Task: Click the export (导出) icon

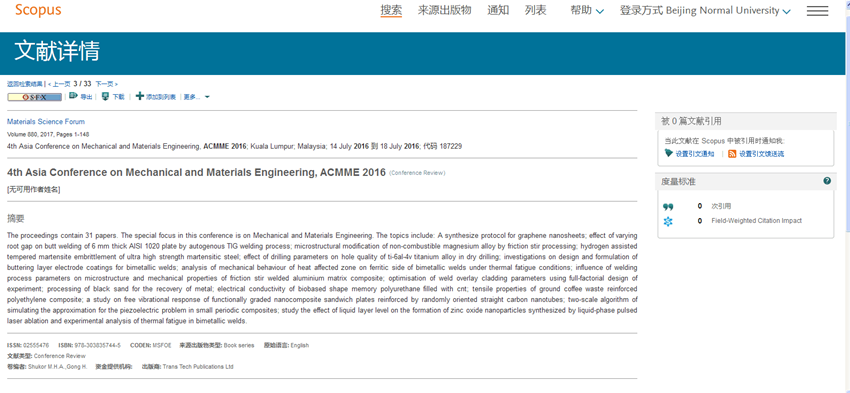Action: click(73, 96)
